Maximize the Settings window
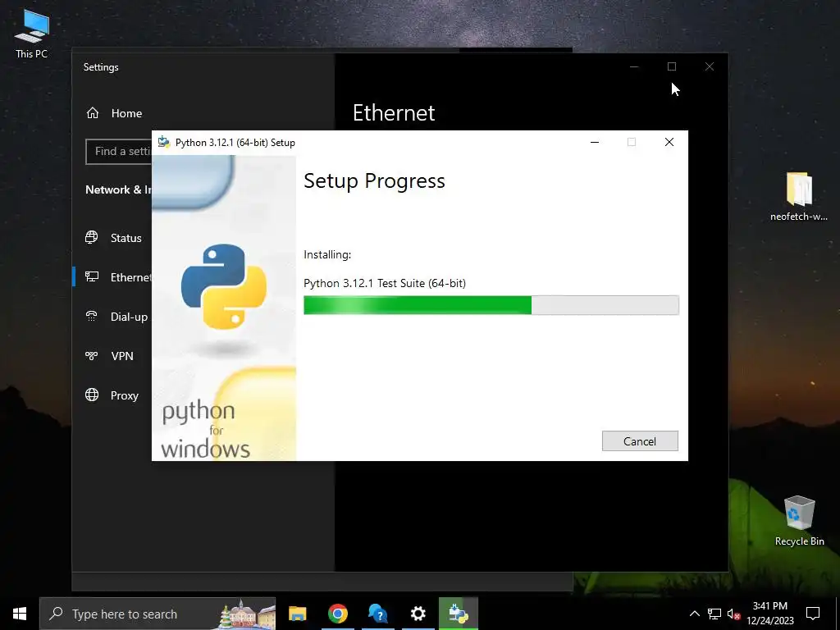The width and height of the screenshot is (840, 630). tap(672, 66)
